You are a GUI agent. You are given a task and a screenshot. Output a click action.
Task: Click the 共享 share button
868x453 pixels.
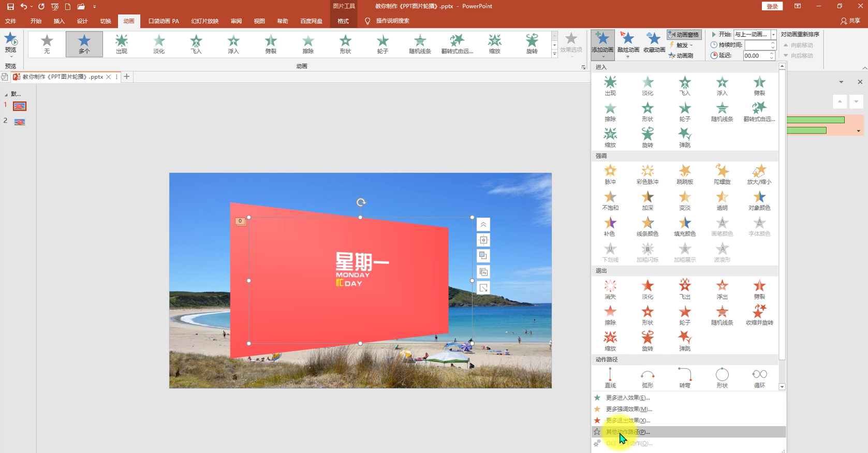[850, 21]
